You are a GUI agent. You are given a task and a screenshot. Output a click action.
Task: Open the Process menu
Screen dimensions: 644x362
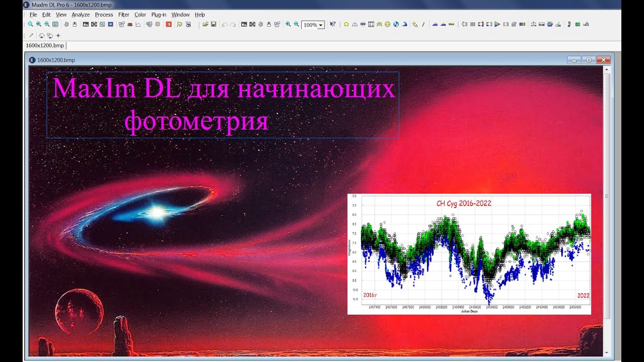point(104,15)
